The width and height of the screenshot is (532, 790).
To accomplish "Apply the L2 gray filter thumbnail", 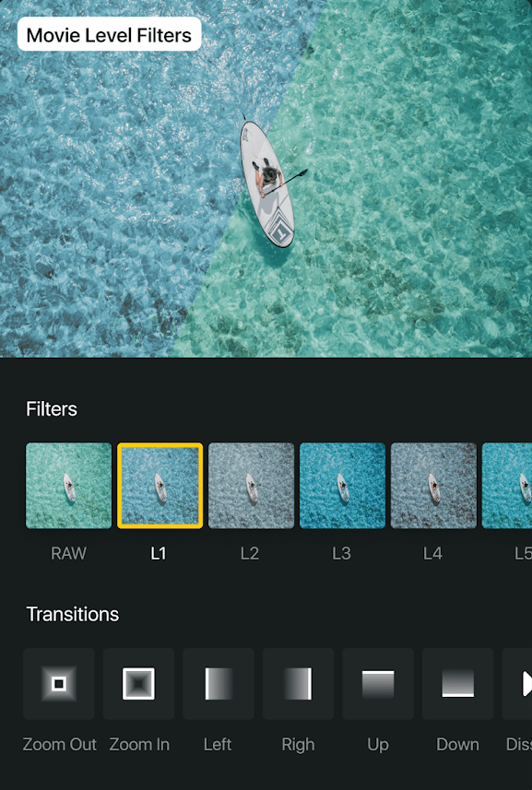I will [x=252, y=486].
